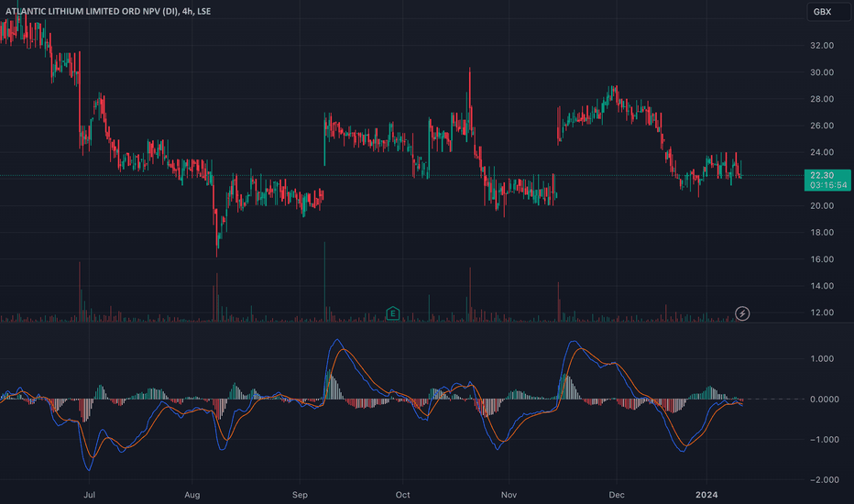Click the 16.00 price axis label
The height and width of the screenshot is (504, 854).
[x=822, y=258]
